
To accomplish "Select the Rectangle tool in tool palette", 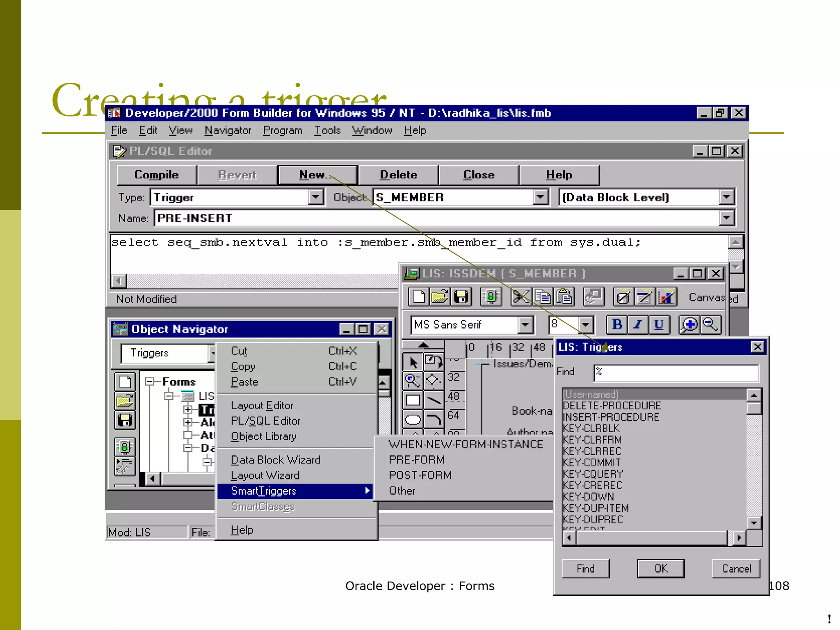I will 413,399.
